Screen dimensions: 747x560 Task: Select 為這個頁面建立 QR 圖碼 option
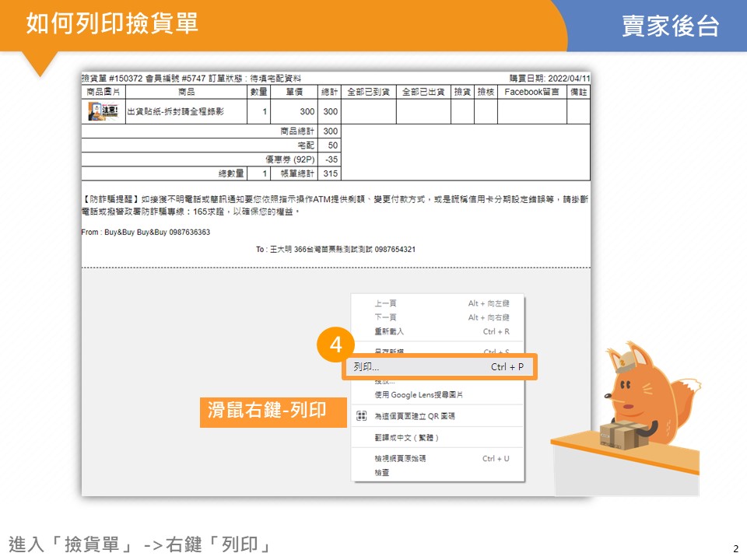pos(415,416)
